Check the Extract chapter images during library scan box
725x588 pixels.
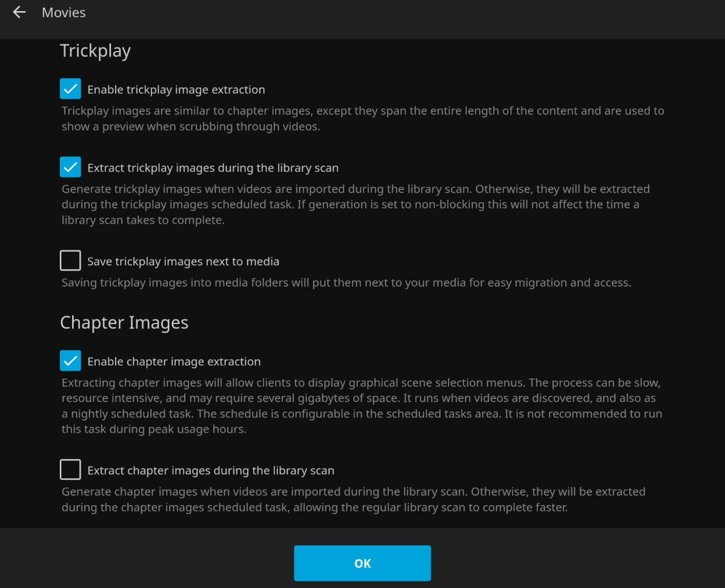coord(70,470)
